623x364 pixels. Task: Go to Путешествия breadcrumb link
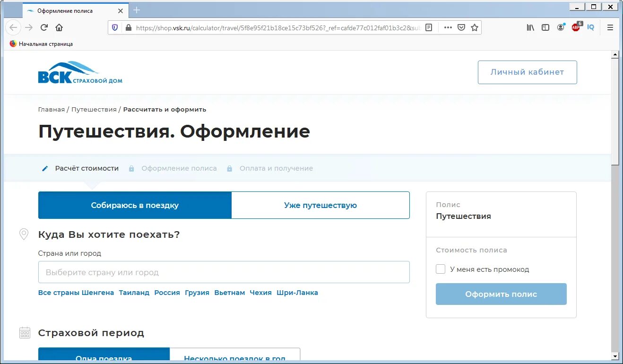click(x=94, y=109)
